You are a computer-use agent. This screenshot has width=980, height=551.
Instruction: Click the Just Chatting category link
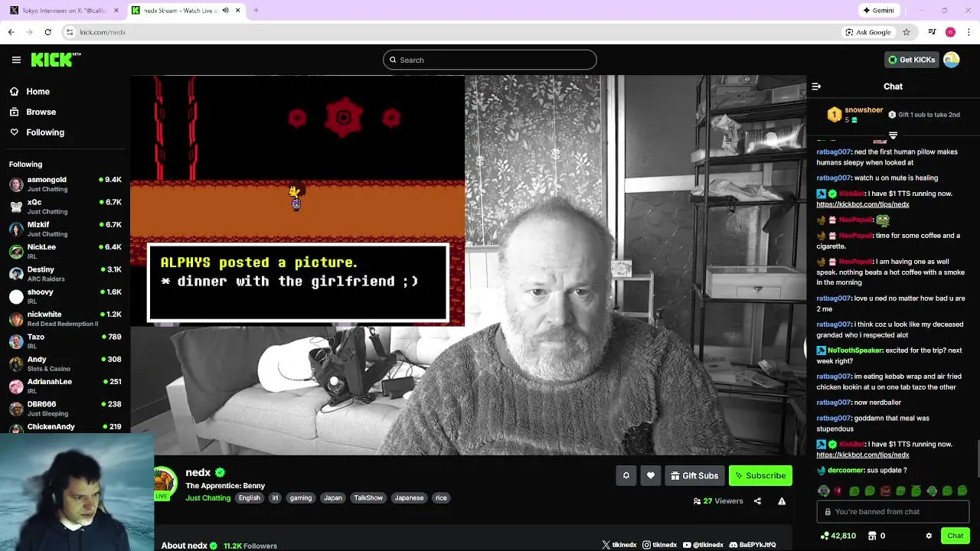207,497
